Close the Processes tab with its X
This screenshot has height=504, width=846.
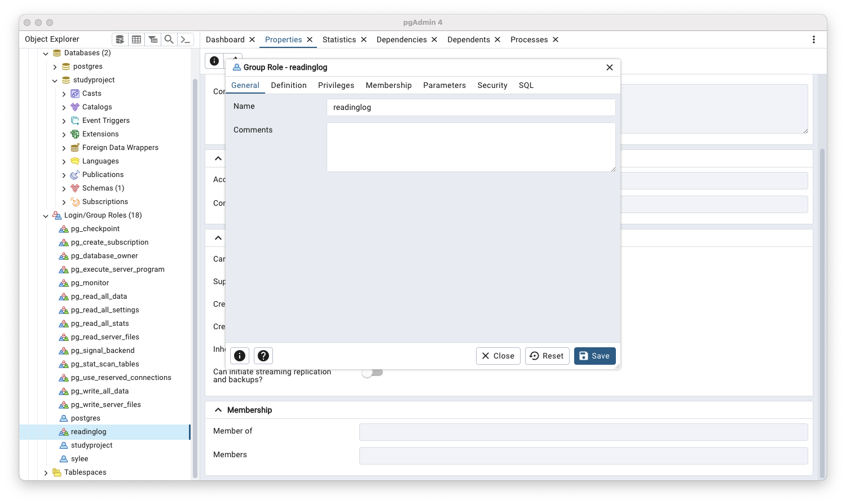[556, 39]
